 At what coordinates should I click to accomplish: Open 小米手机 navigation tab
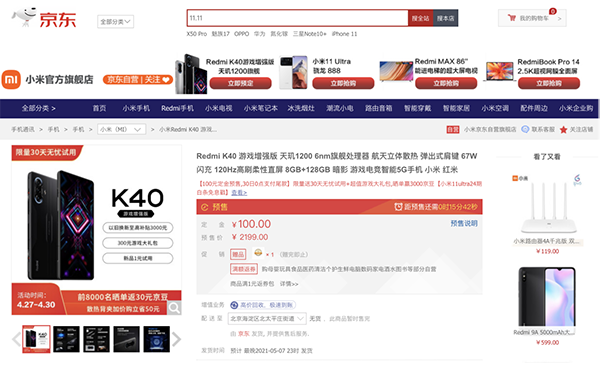[136, 108]
